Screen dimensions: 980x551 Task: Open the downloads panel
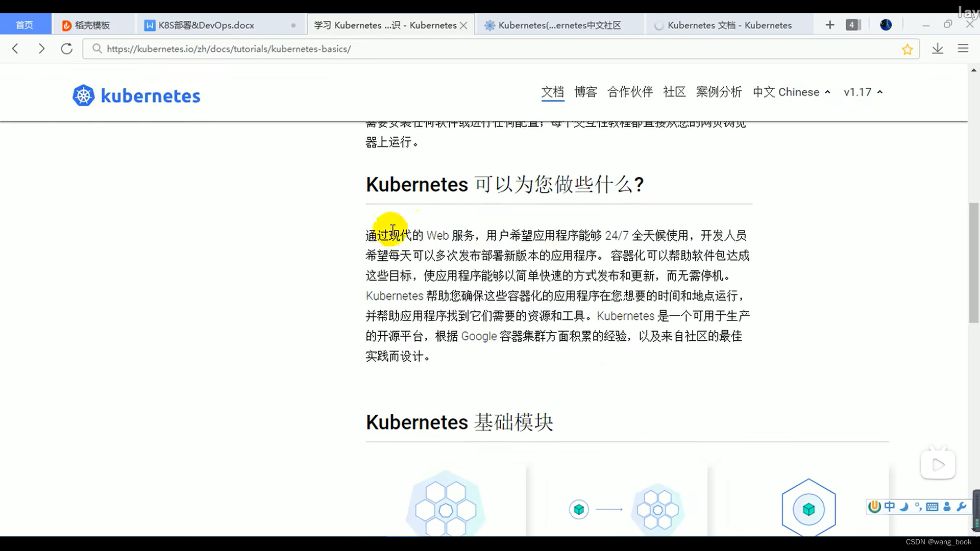click(x=938, y=48)
